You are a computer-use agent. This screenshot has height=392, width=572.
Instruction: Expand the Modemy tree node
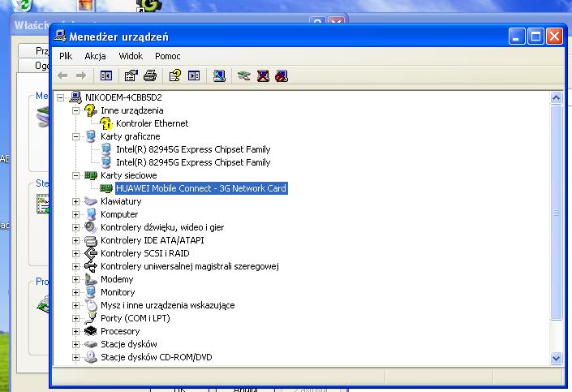(x=76, y=279)
